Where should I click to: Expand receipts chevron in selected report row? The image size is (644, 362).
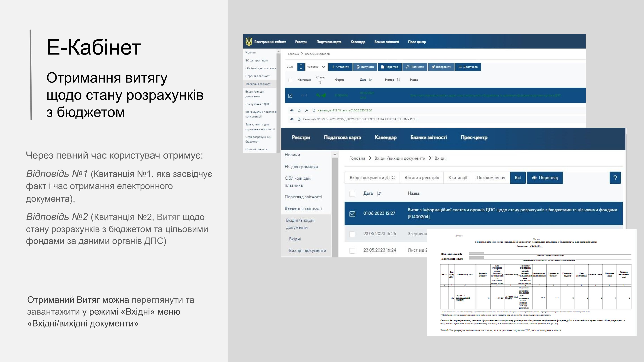click(x=302, y=96)
